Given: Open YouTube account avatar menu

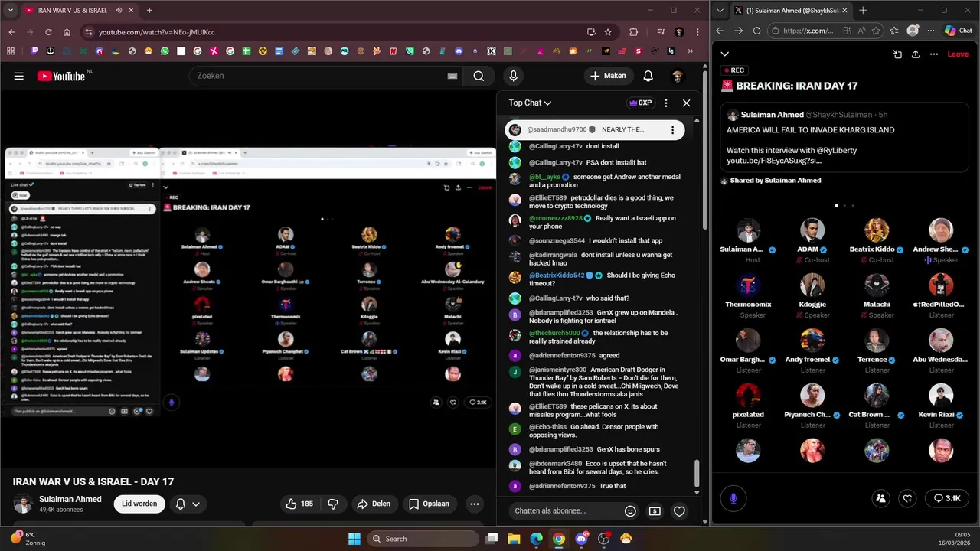Looking at the screenshot, I should (677, 76).
